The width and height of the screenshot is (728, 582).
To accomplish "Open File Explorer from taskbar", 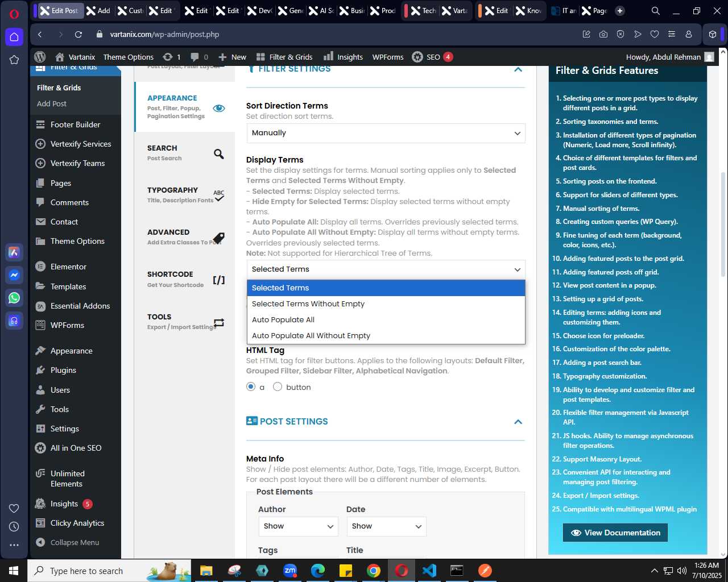I will click(206, 571).
